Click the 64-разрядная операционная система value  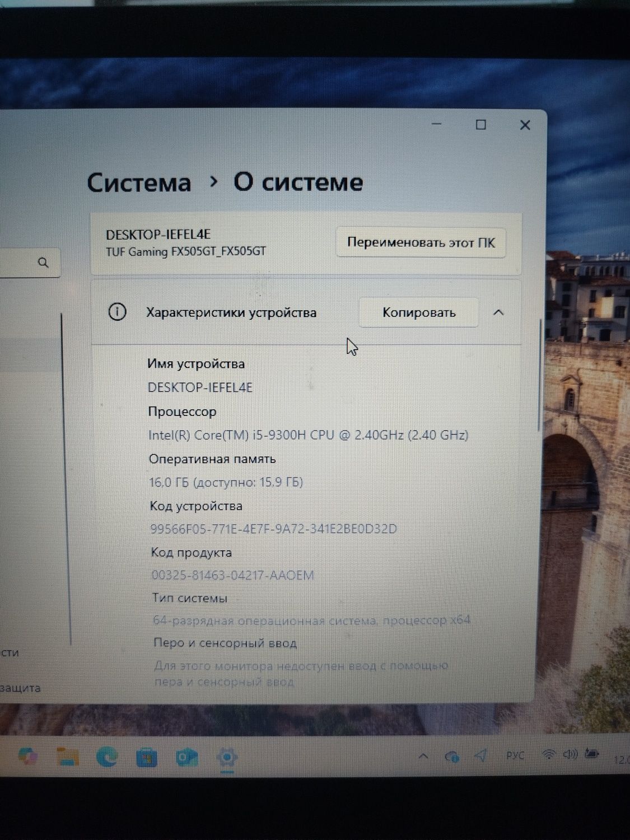(x=312, y=620)
